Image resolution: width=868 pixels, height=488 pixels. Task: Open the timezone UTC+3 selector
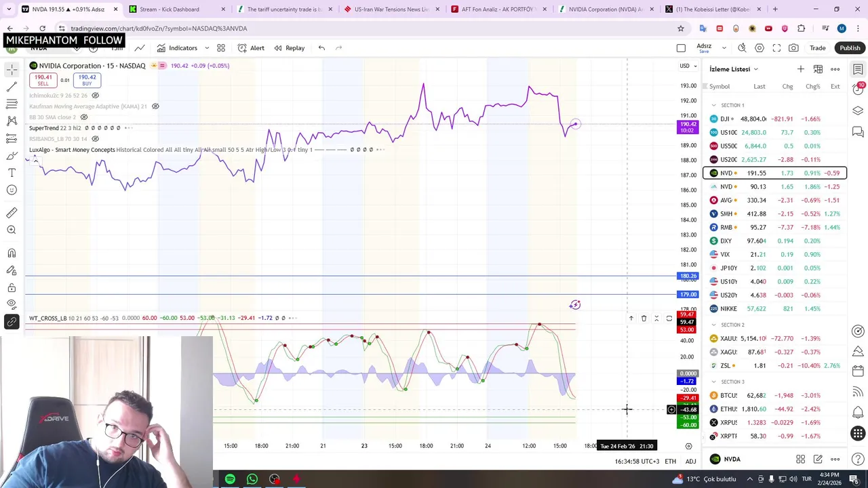pyautogui.click(x=637, y=462)
